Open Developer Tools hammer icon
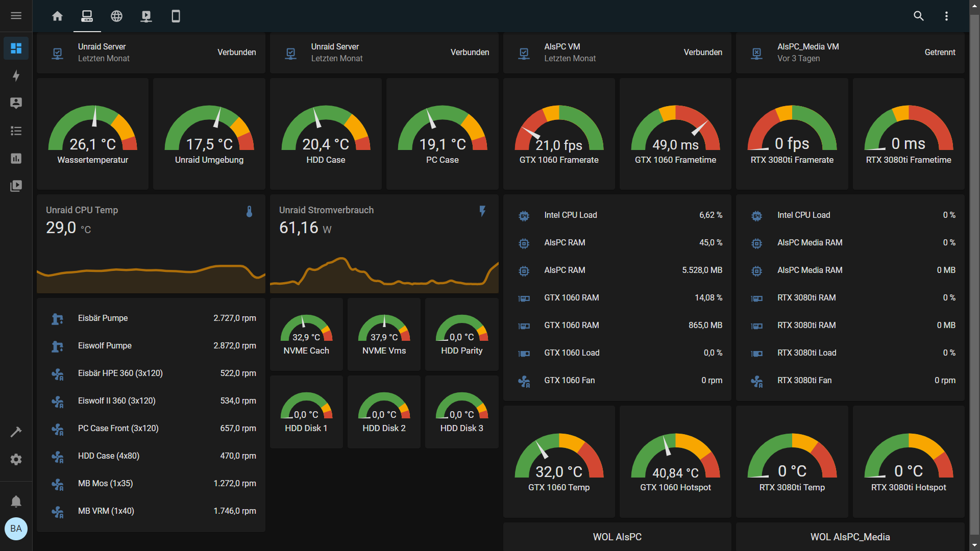Image resolution: width=980 pixels, height=551 pixels. tap(16, 432)
